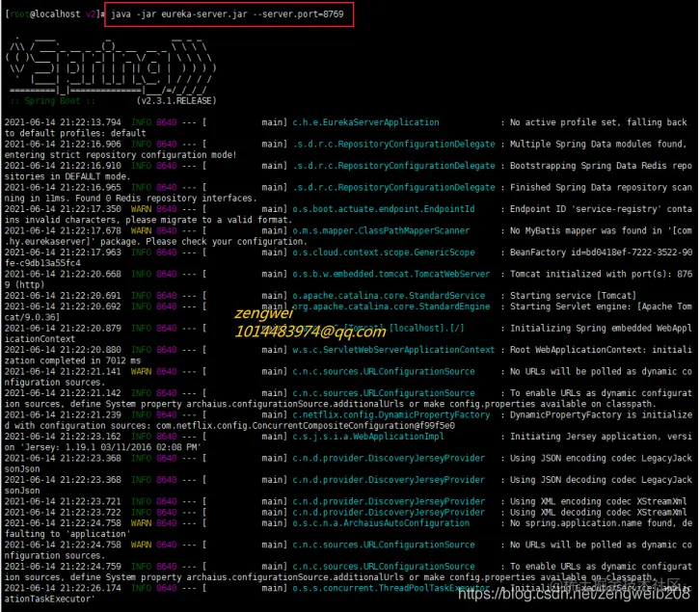Click 'Using JSON encoding codec LegacyJack' message
The image size is (700, 612).
coord(601,458)
